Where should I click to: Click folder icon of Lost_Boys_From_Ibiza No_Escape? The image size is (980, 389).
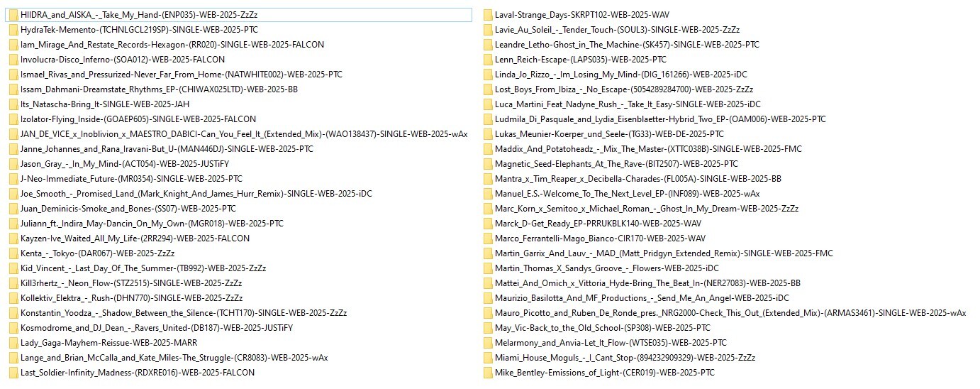[488, 89]
